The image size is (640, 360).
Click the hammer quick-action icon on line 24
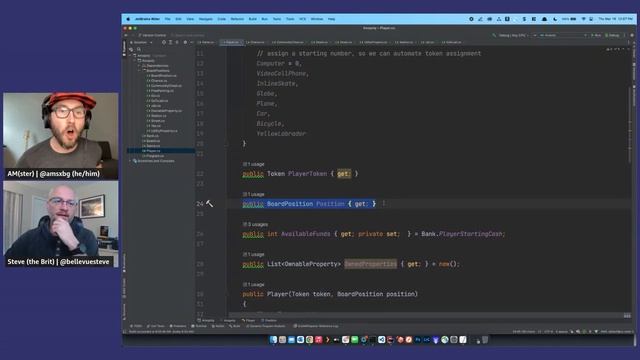tap(209, 203)
